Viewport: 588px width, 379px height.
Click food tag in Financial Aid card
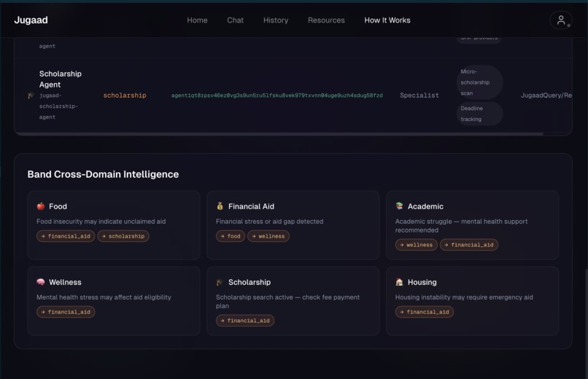coord(231,236)
